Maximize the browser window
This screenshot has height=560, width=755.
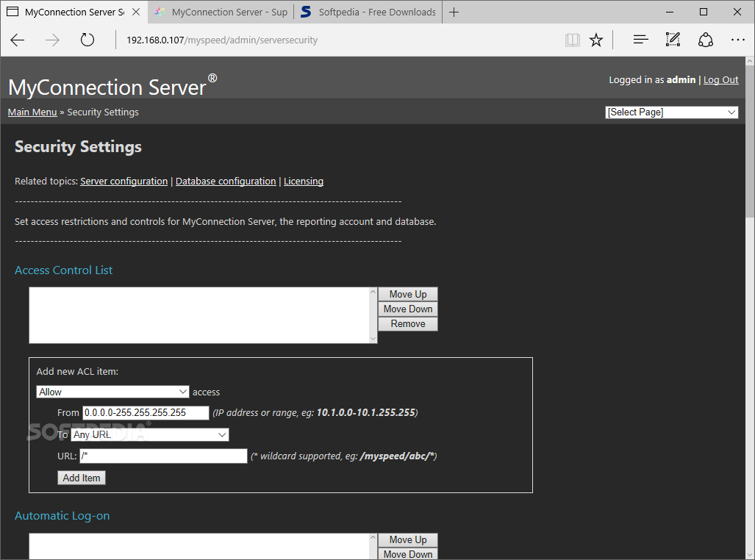[704, 12]
